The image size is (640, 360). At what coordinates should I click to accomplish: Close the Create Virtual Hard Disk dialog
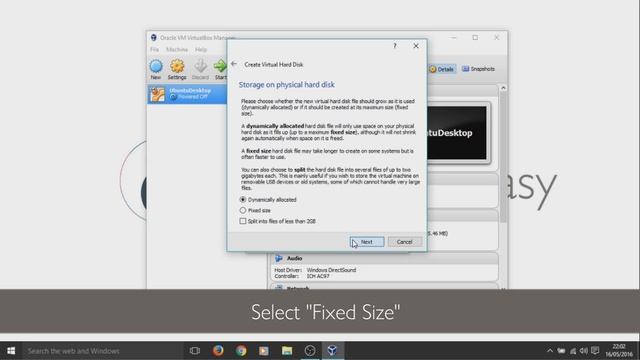(416, 46)
